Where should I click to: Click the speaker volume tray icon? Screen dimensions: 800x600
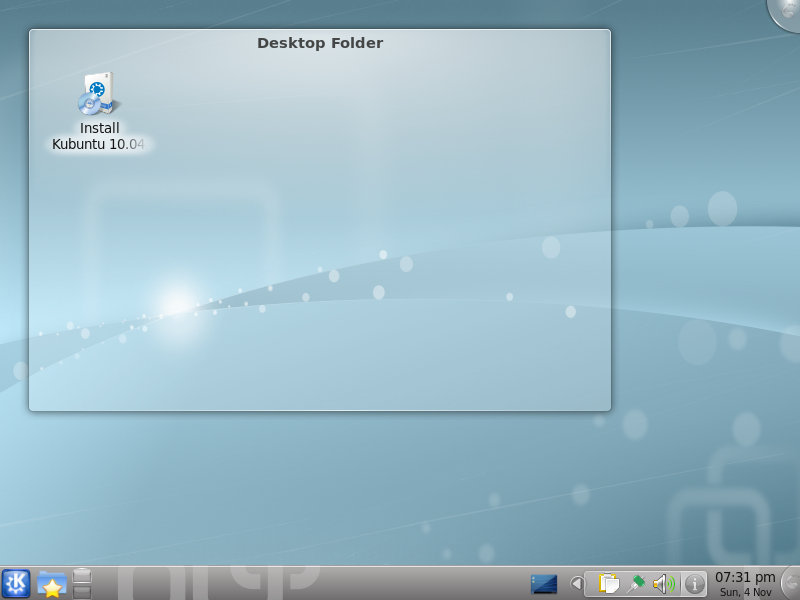[x=663, y=584]
